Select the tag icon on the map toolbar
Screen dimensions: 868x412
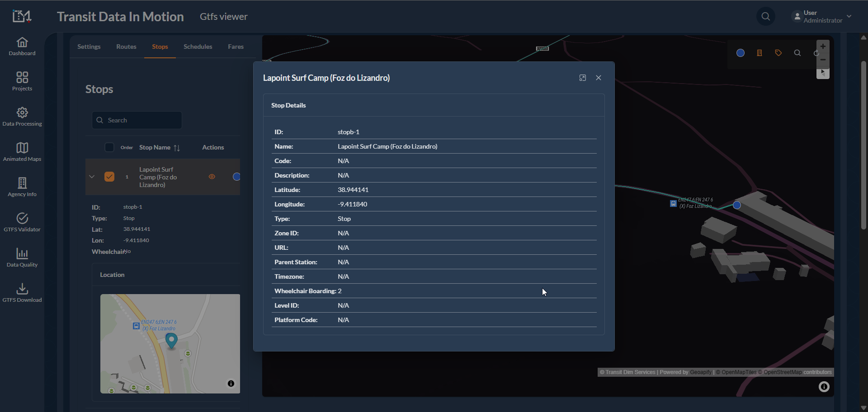point(778,53)
